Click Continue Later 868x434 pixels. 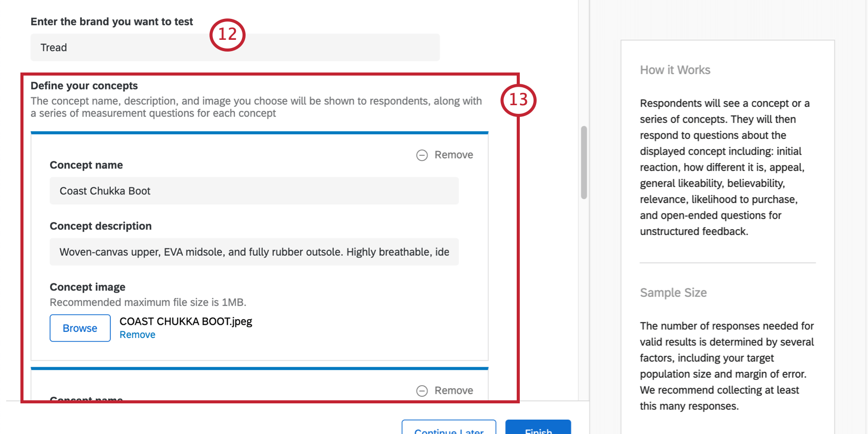[x=448, y=429]
